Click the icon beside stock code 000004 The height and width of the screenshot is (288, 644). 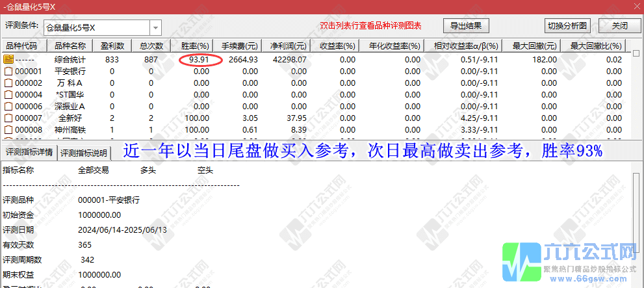pos(8,95)
